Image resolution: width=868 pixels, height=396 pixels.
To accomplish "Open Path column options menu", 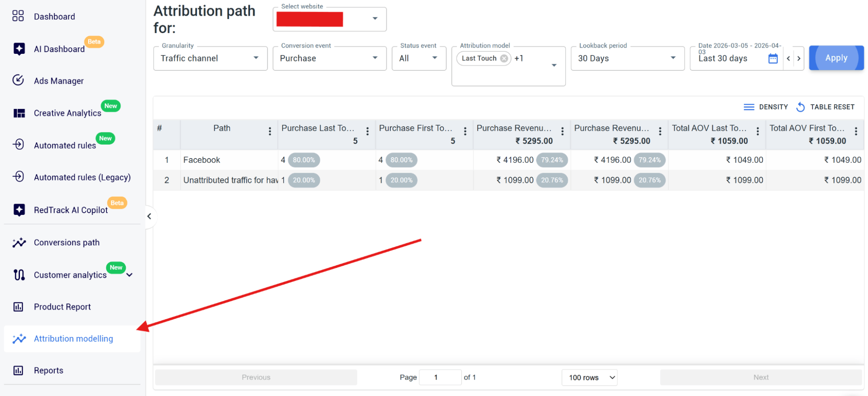I will pyautogui.click(x=270, y=131).
